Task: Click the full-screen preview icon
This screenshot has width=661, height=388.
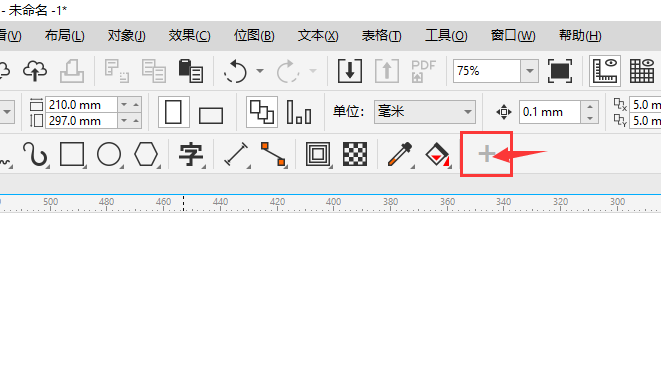Action: click(560, 71)
